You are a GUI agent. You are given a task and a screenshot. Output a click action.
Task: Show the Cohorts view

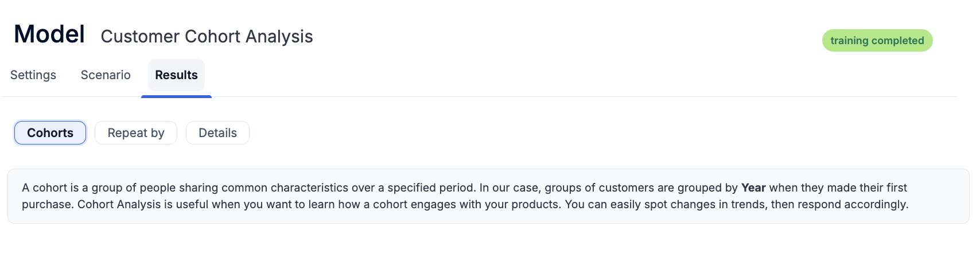[x=50, y=133]
